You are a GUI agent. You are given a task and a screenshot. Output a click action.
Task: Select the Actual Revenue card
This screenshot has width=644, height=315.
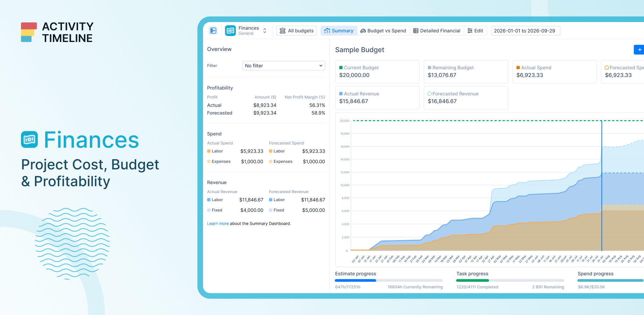[x=377, y=98]
